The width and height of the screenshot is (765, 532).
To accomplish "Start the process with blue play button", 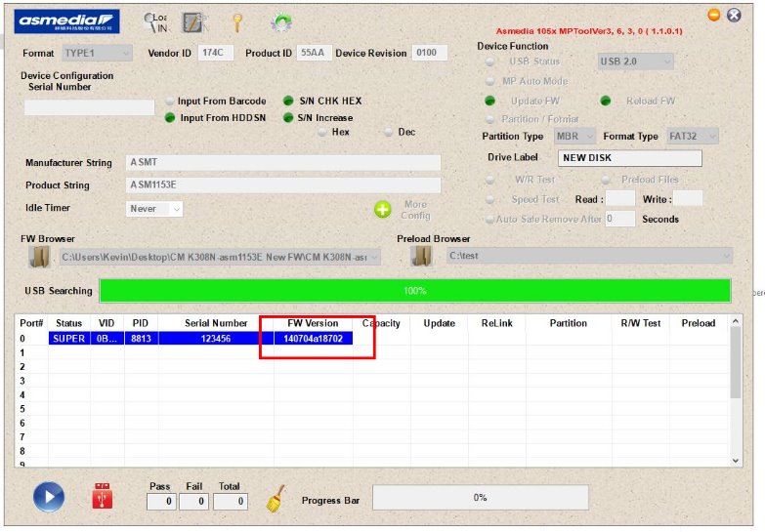I will (x=48, y=497).
